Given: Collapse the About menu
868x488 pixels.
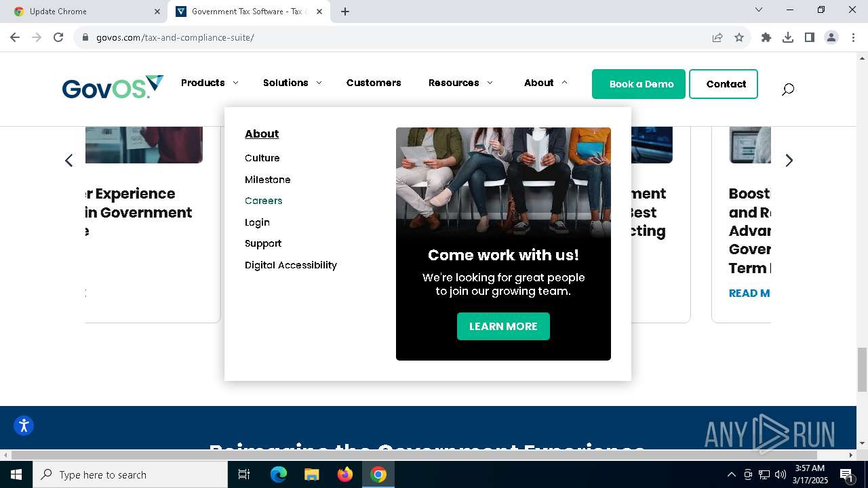Looking at the screenshot, I should coord(545,83).
